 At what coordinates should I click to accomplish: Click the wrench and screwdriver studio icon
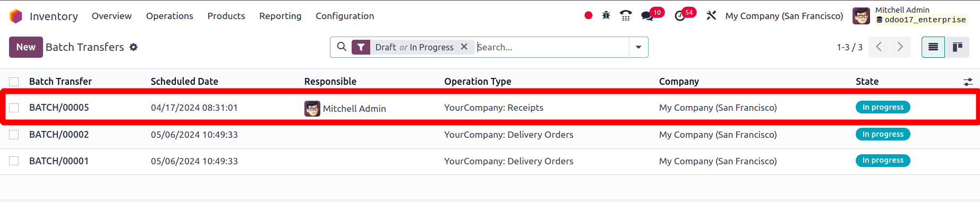tap(711, 15)
